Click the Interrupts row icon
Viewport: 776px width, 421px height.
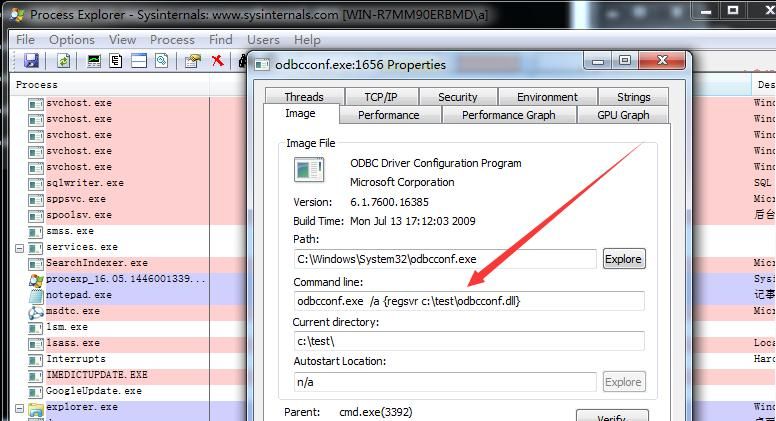(36, 360)
